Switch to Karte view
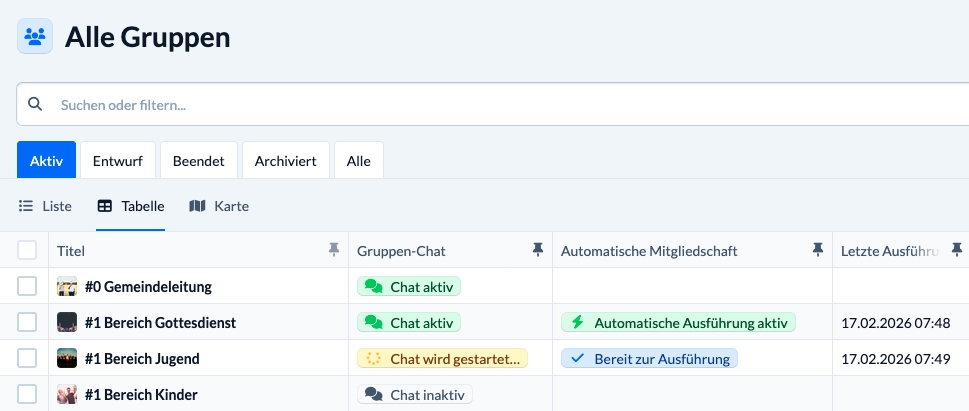This screenshot has width=969, height=411. coord(219,206)
